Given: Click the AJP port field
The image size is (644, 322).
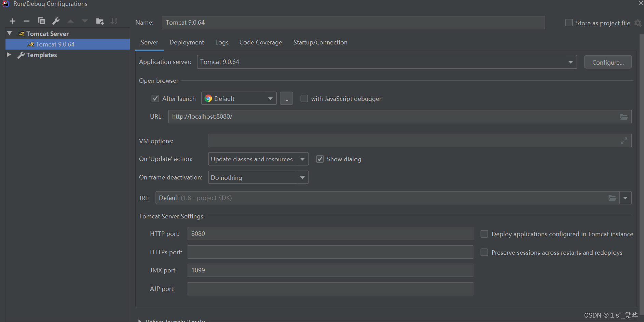Looking at the screenshot, I should point(330,289).
